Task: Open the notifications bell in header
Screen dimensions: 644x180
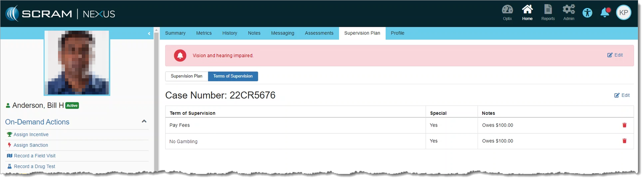Action: coord(605,13)
